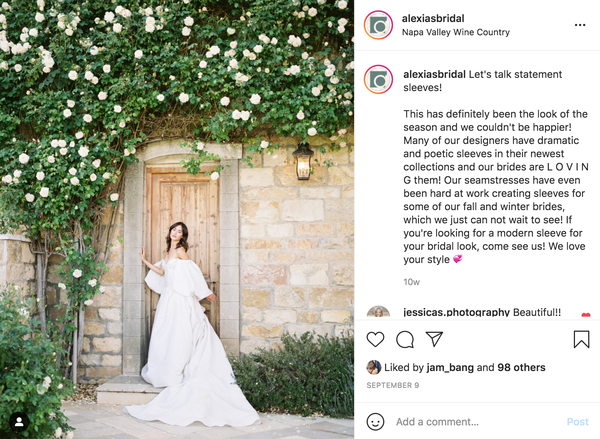
Task: Open the jam_bang profile from likes
Action: pyautogui.click(x=450, y=367)
